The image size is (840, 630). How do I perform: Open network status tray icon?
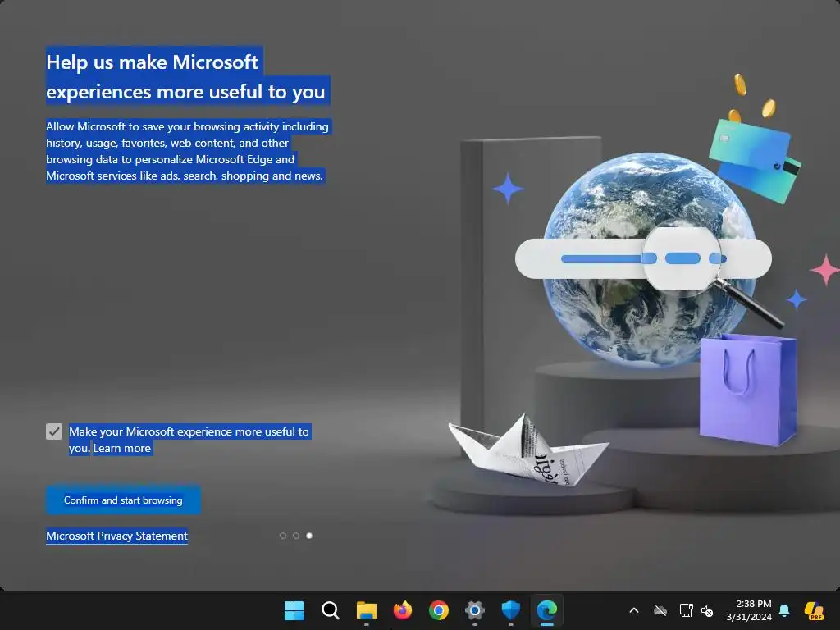pos(686,610)
